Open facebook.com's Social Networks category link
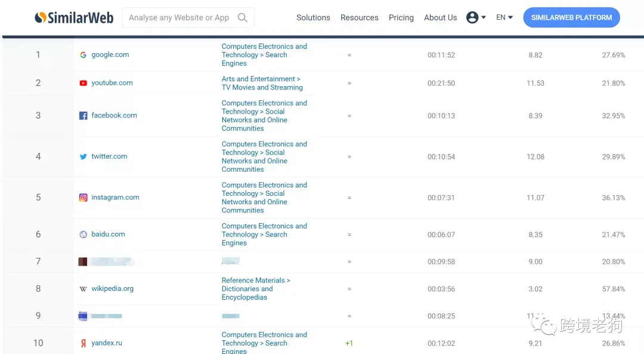 264,116
